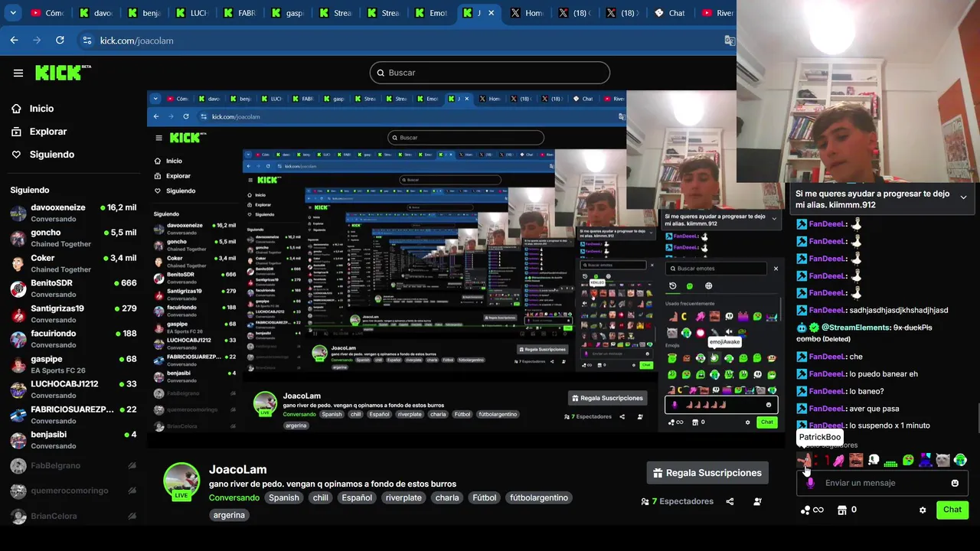
Task: Switch to the Chat browser tab
Action: click(x=669, y=13)
